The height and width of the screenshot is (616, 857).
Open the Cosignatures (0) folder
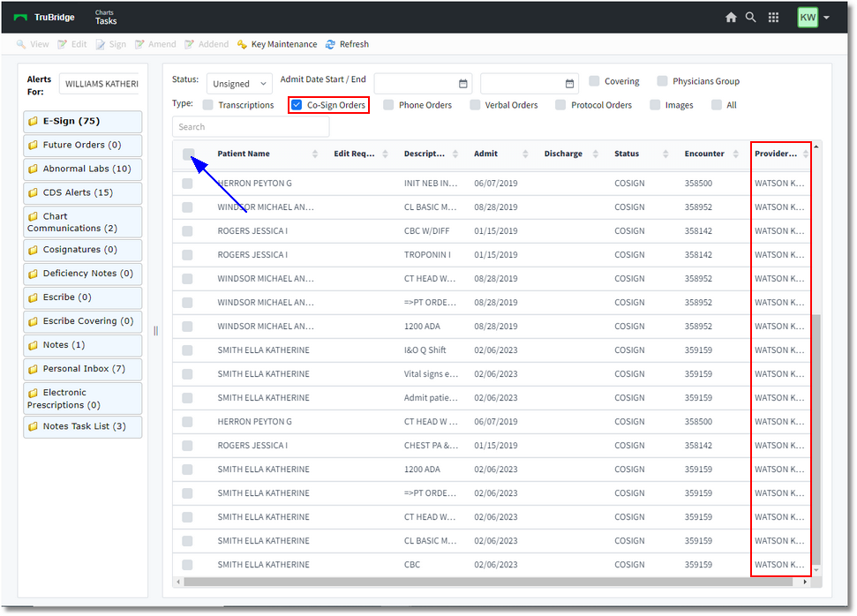point(83,250)
